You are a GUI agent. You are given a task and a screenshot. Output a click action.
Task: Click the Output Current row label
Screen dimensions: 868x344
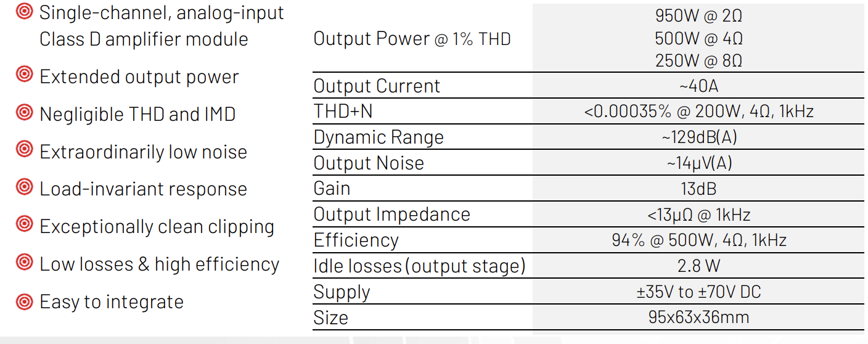pos(377,86)
